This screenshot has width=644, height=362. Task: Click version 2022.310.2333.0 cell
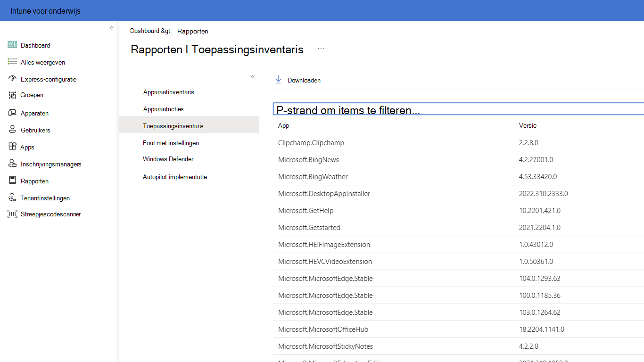(544, 194)
